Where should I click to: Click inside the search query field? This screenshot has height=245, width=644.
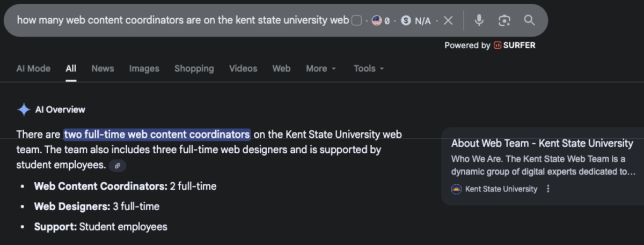coord(182,20)
